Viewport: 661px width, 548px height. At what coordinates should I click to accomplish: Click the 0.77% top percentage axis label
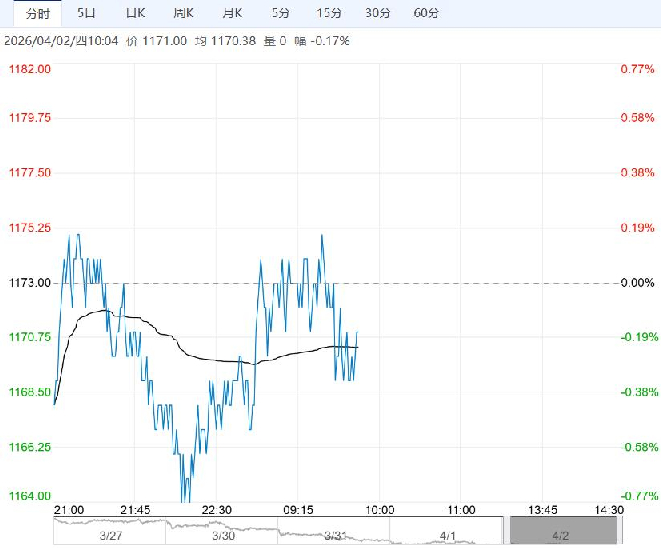tap(636, 69)
